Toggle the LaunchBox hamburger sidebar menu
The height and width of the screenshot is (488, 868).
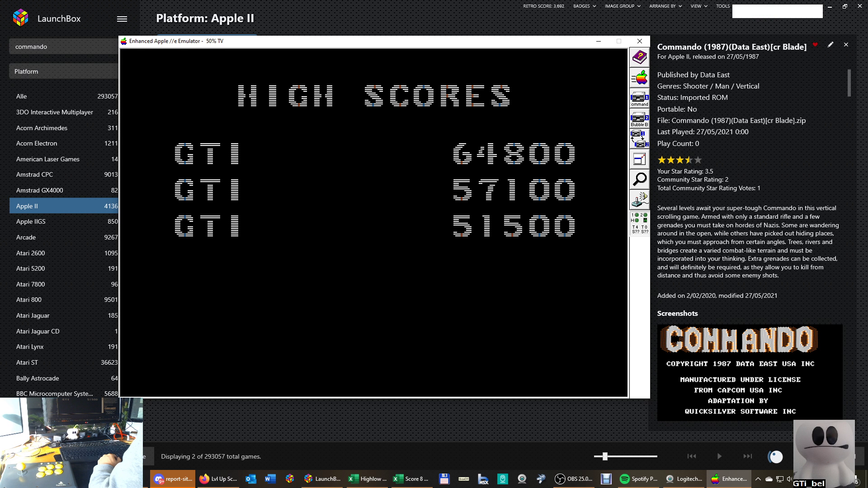click(122, 19)
